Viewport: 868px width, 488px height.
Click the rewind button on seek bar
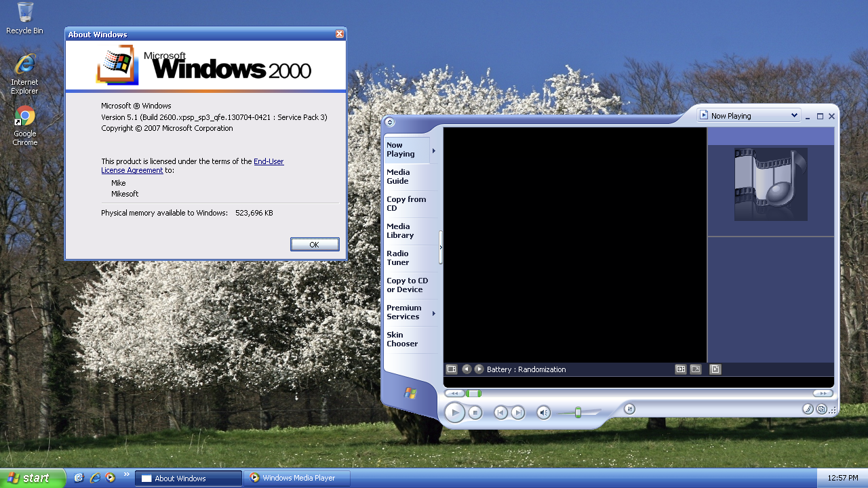click(x=454, y=393)
